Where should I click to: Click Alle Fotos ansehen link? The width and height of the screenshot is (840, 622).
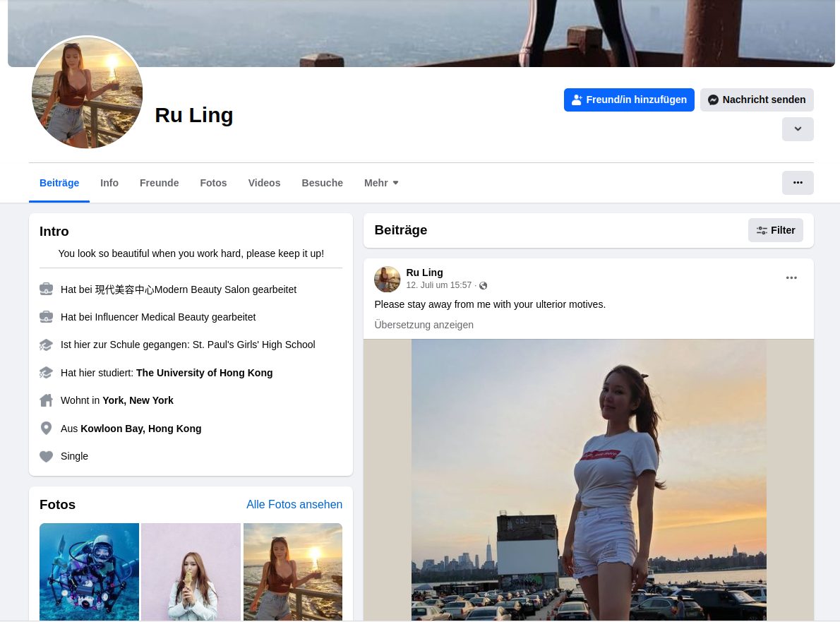pyautogui.click(x=294, y=505)
